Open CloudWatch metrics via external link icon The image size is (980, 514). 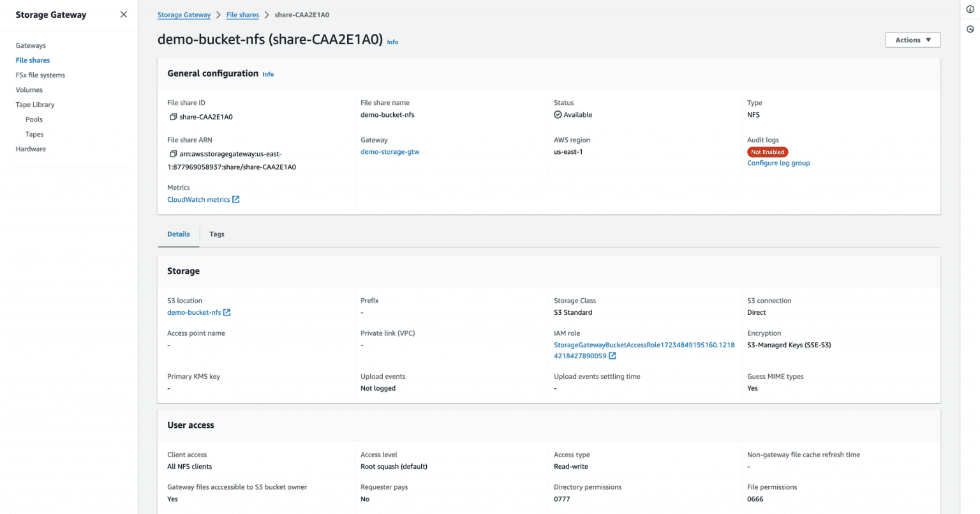pyautogui.click(x=235, y=199)
